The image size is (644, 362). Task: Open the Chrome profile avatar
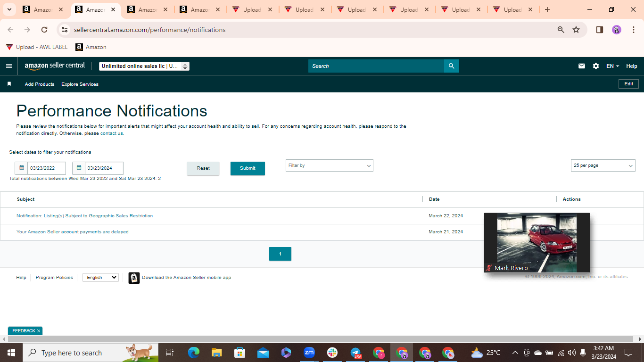[x=617, y=30]
